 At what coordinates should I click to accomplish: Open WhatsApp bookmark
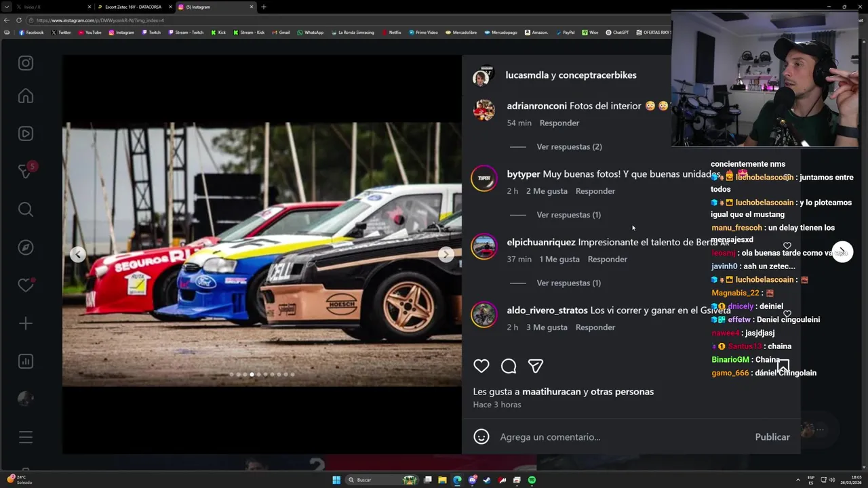tap(310, 33)
